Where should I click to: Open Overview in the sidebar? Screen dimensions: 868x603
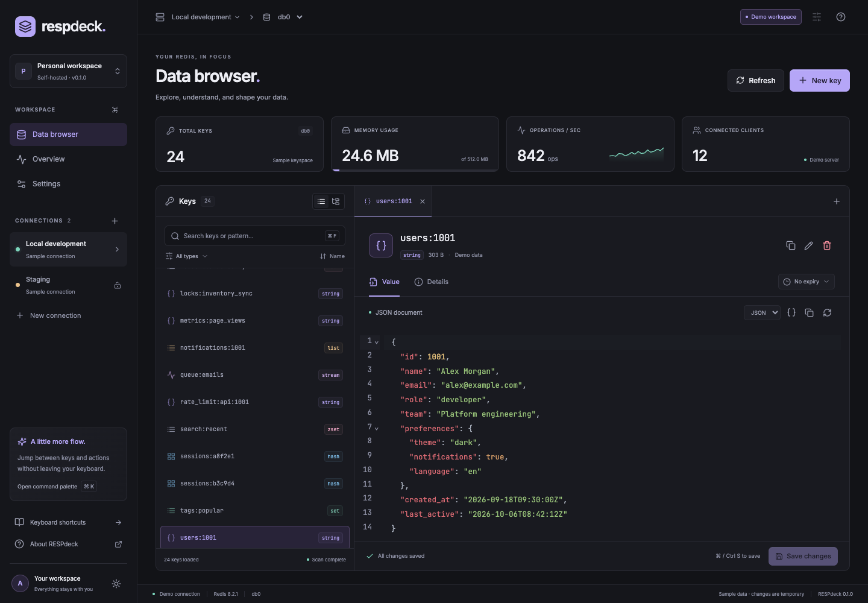[x=68, y=159]
